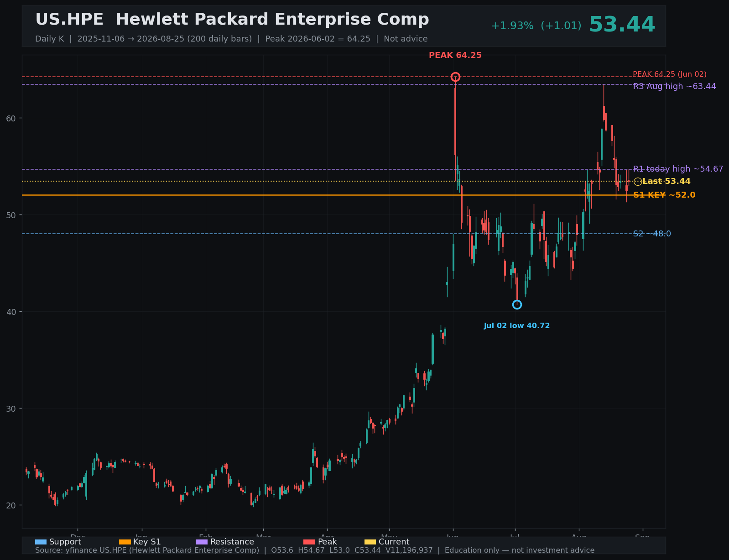This screenshot has height=560, width=729.
Task: Click the 'US.HPE Hewlett Packard Enterprise Comp' title
Action: click(232, 20)
